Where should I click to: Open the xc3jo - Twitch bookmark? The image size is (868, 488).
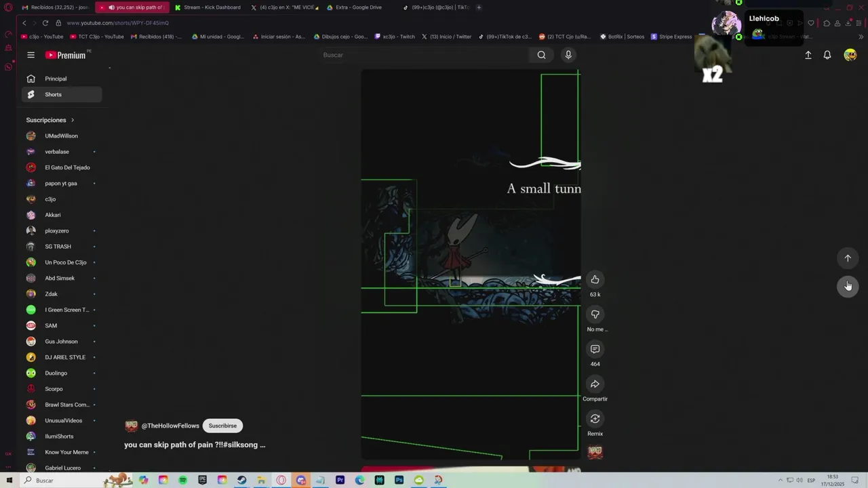pyautogui.click(x=395, y=37)
